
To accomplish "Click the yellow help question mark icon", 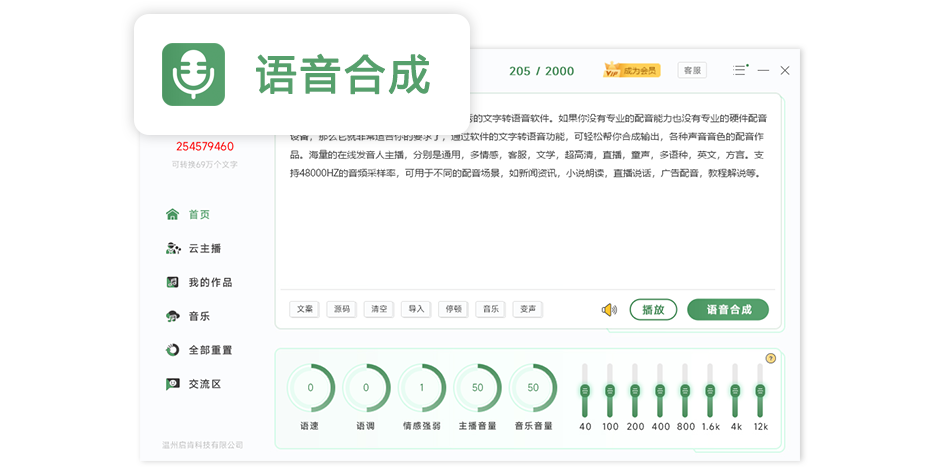I will point(770,358).
